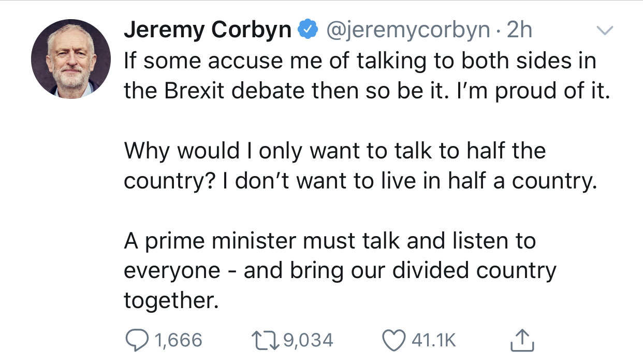
Task: Click the 9,034 retweets count
Action: tap(309, 340)
